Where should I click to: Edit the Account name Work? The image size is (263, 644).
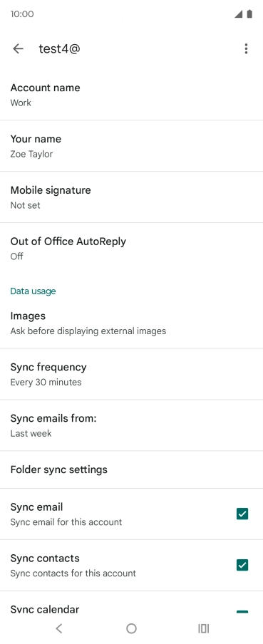pos(131,95)
